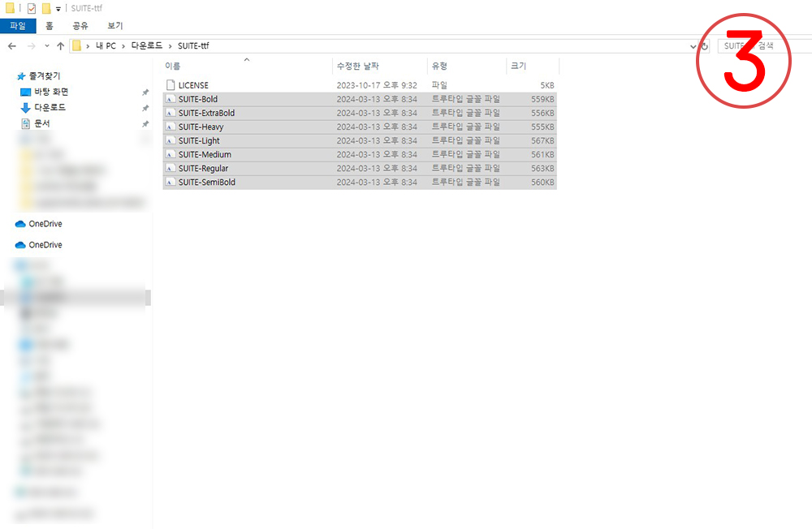Click SUITE-Medium file name
This screenshot has height=529, width=812.
tap(205, 154)
